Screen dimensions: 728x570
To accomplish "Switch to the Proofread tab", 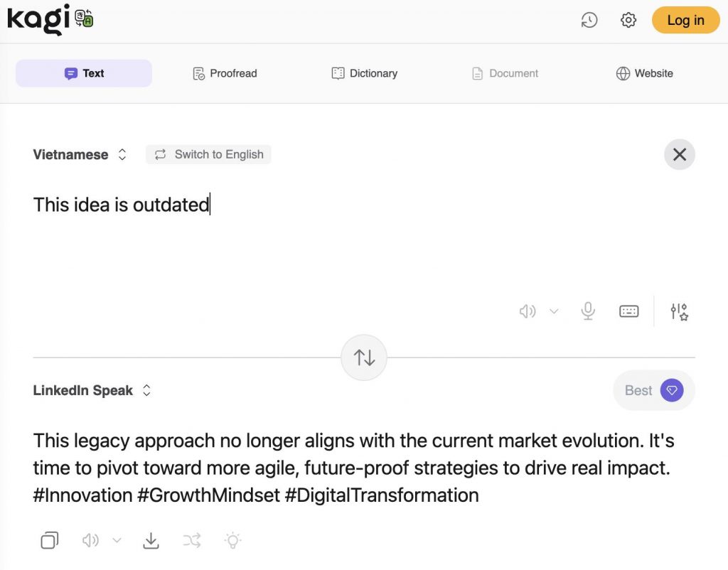I will pos(225,73).
